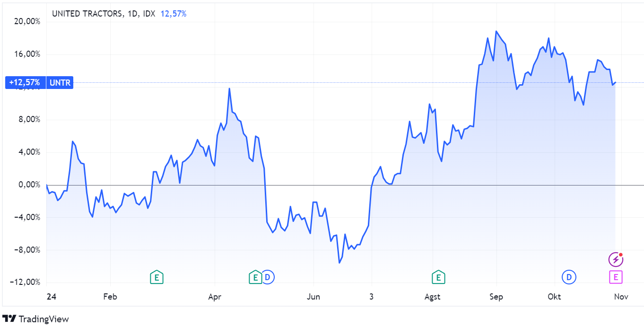This screenshot has width=644, height=327.
Task: Click the UNITED TRACTORS, 1D, IDX title
Action: [x=104, y=14]
